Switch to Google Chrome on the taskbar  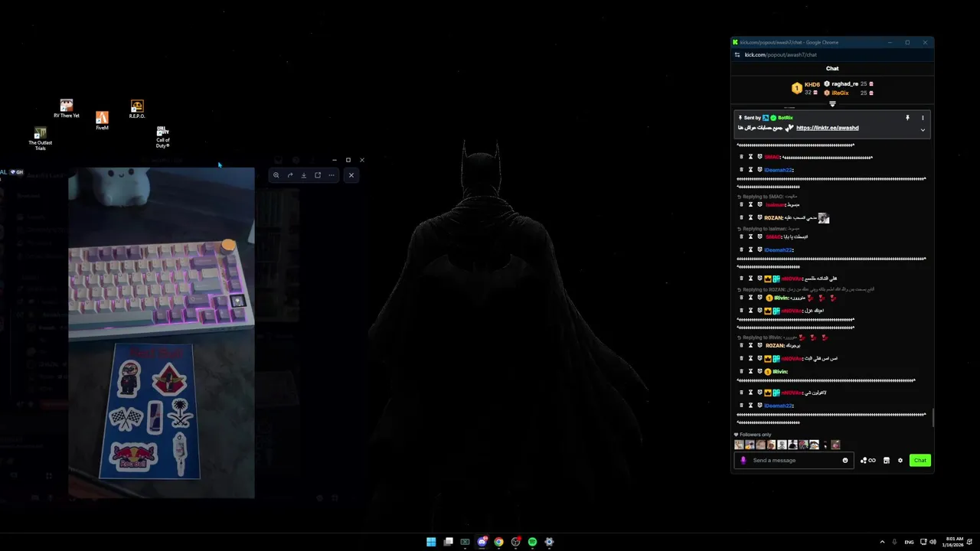[x=498, y=542]
